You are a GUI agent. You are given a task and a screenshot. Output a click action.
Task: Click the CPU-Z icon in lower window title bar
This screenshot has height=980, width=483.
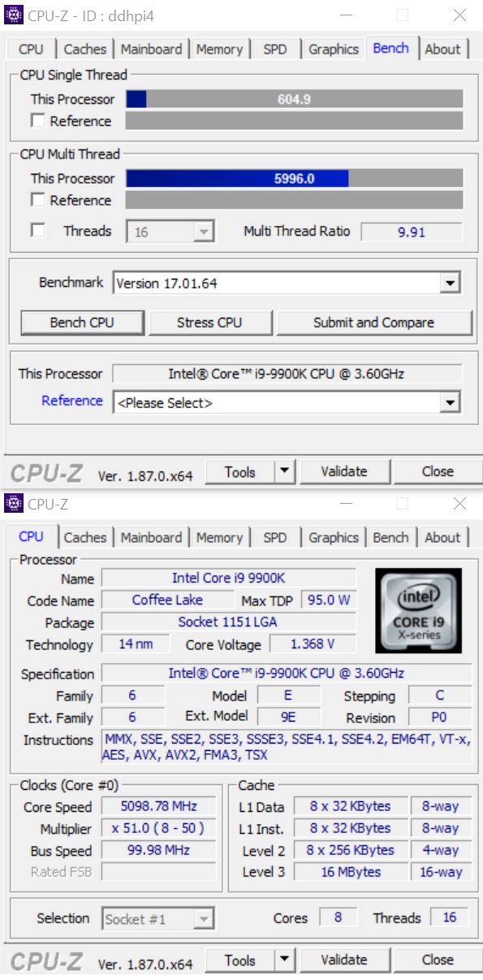tap(14, 504)
